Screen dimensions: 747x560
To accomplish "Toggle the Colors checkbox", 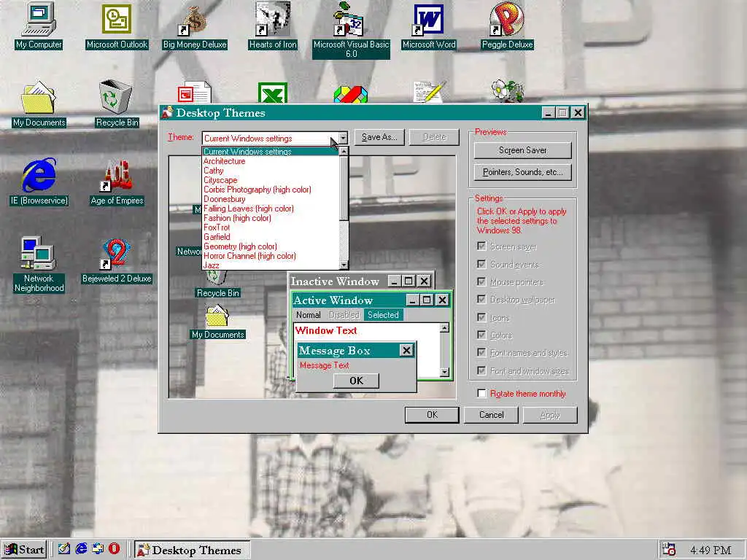I will click(x=481, y=335).
